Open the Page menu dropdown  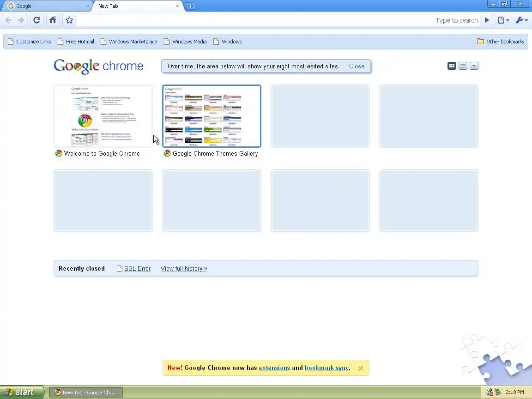pos(503,20)
